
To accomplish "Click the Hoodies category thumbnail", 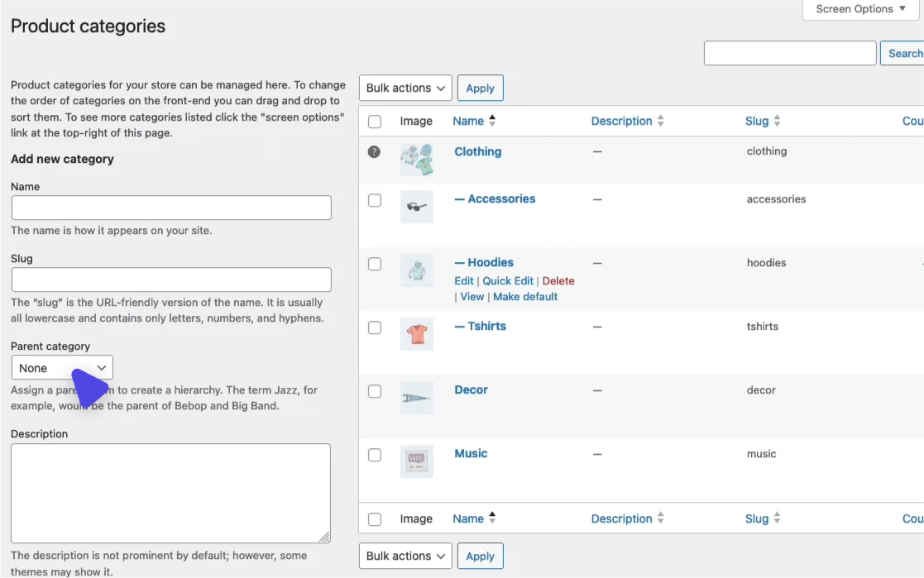I will tap(416, 270).
